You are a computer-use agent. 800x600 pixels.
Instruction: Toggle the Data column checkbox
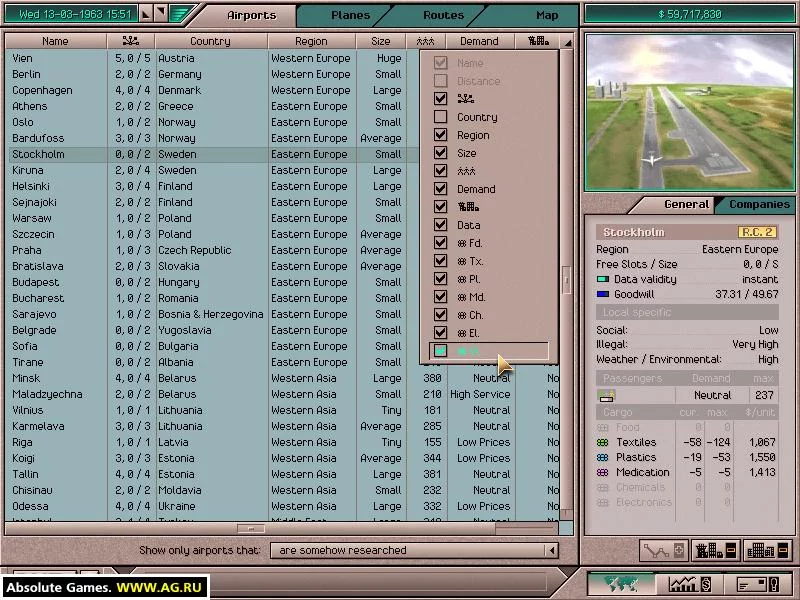click(x=440, y=224)
